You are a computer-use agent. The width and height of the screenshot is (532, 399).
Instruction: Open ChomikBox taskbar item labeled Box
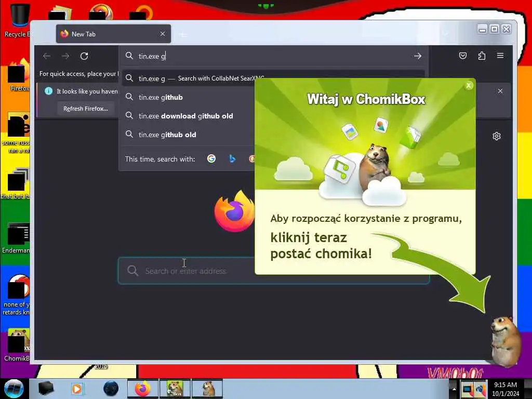[x=175, y=389]
